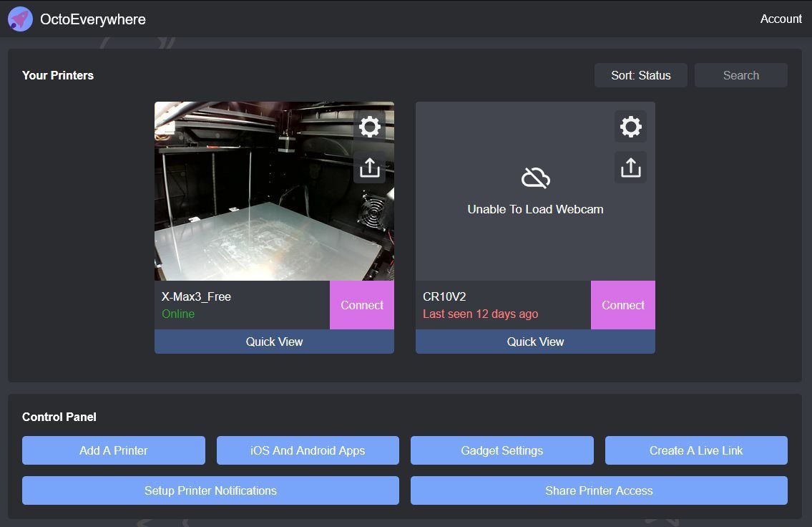Click the X-Max3_Free printer name
The image size is (812, 527).
[x=196, y=297]
